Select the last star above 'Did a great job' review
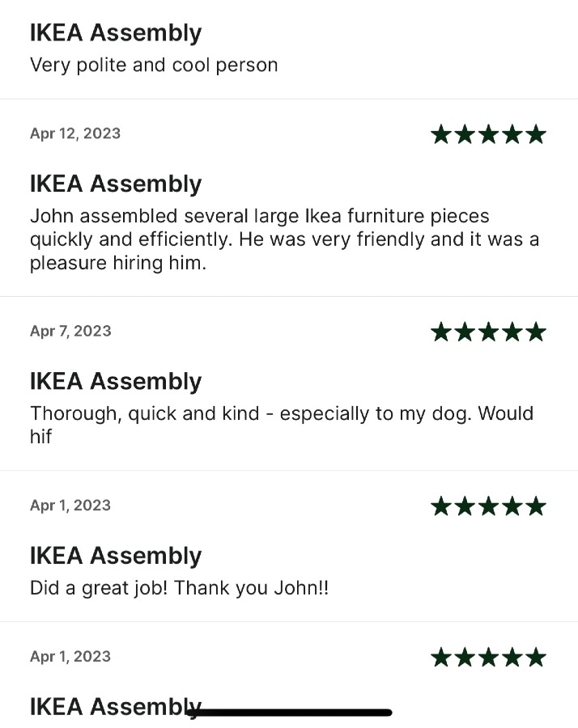578x728 pixels. point(536,506)
